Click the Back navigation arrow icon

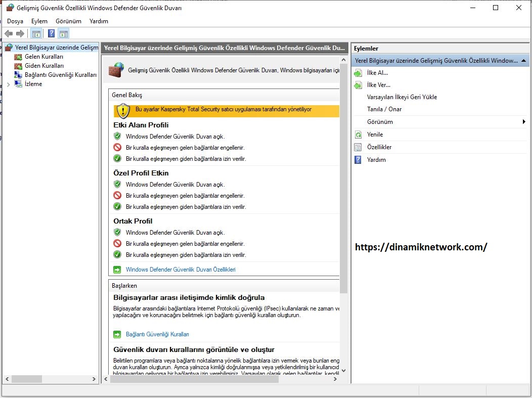click(x=8, y=33)
